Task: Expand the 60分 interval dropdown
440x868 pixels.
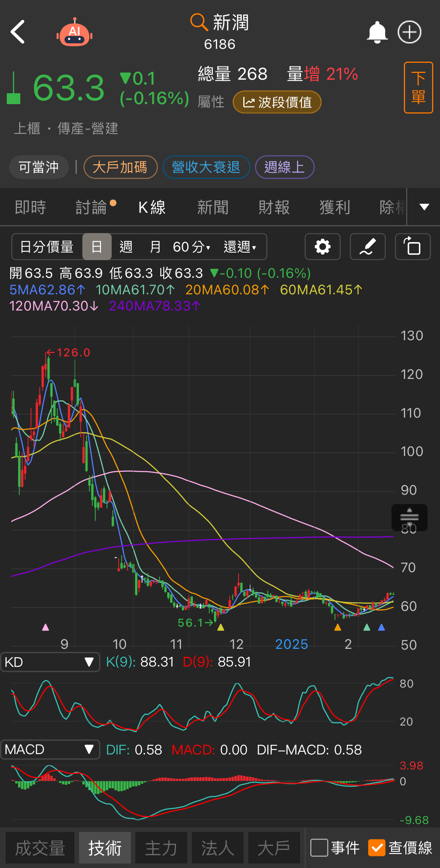Action: click(191, 247)
